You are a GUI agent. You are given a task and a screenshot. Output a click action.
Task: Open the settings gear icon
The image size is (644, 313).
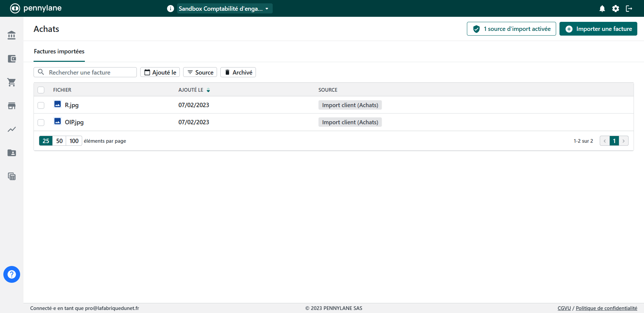pyautogui.click(x=615, y=9)
